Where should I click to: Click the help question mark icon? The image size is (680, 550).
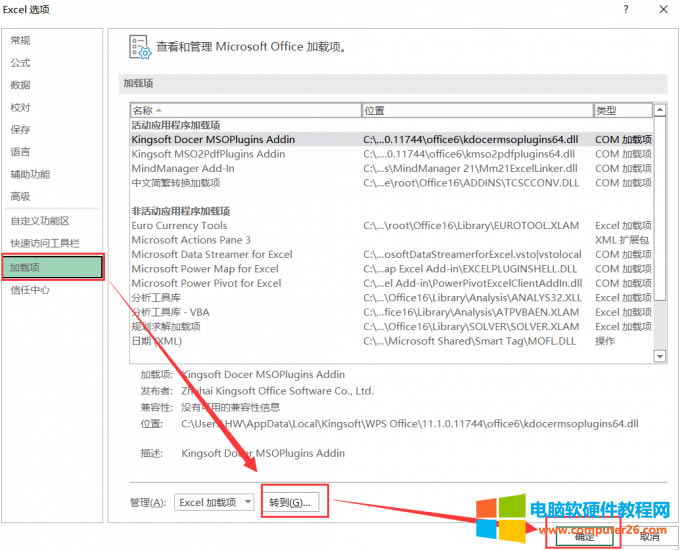pyautogui.click(x=623, y=9)
